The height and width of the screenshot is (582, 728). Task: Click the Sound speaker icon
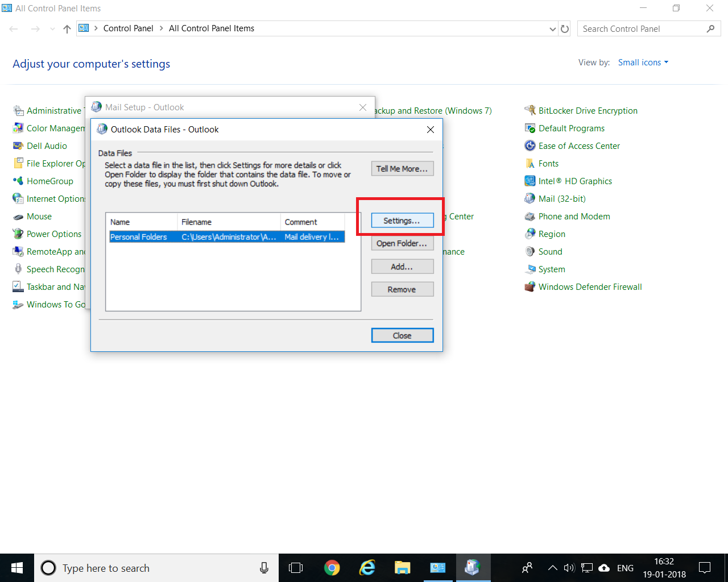530,251
